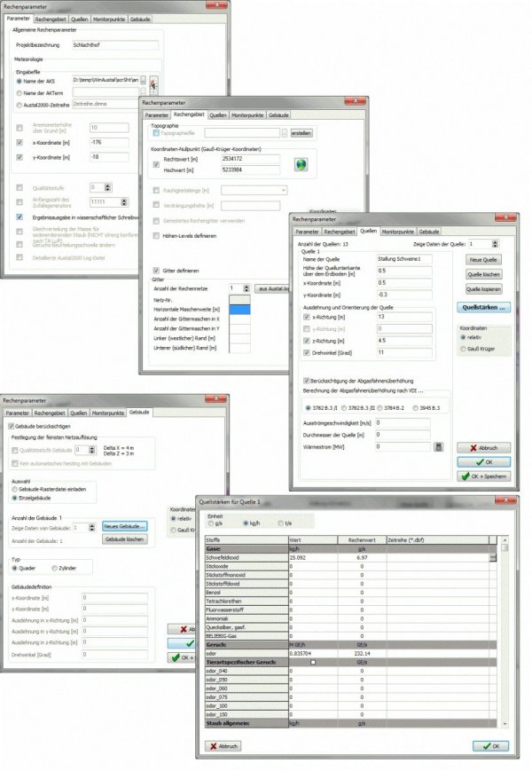Open the calculator icon next to Wärmestrom
The height and width of the screenshot is (771, 532).
pyautogui.click(x=437, y=446)
